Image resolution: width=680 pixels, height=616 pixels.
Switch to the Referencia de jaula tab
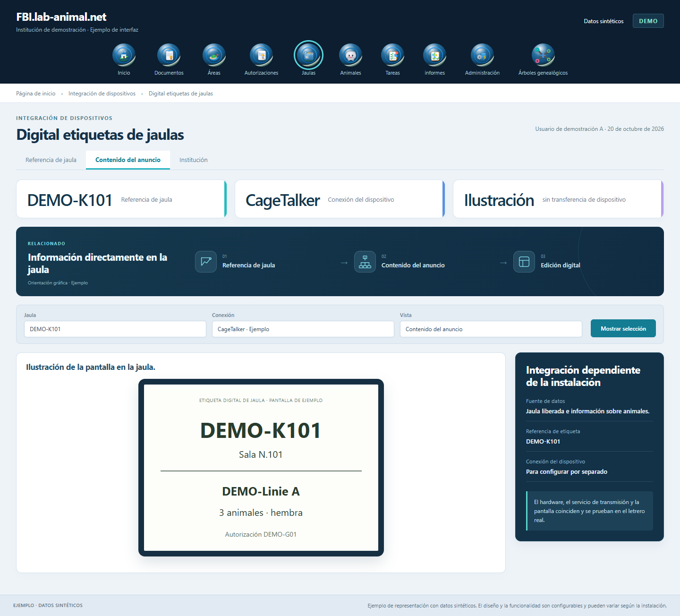coord(51,160)
